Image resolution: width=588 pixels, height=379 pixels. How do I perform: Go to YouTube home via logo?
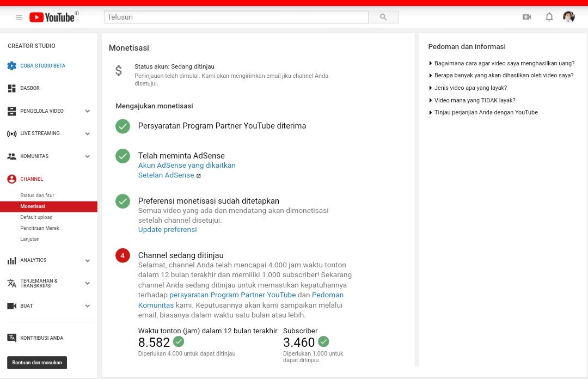pos(52,17)
